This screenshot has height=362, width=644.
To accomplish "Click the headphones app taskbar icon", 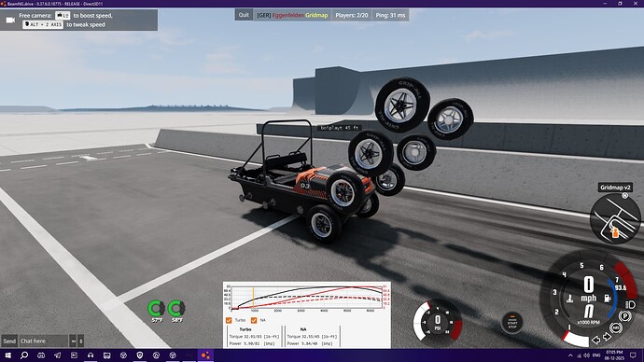I will [x=91, y=355].
